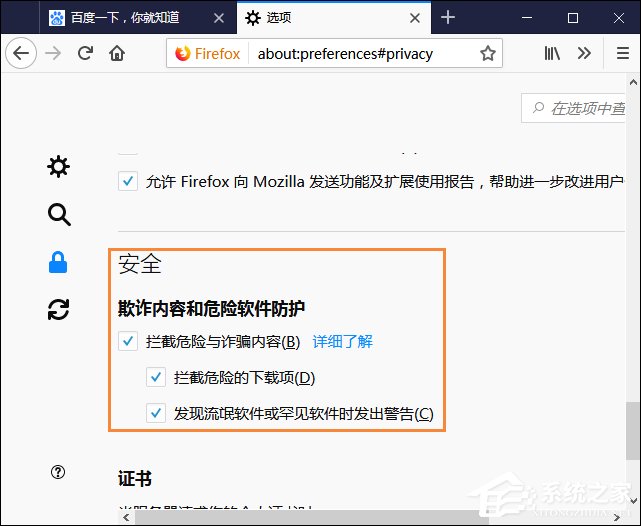Click the 安全 section heading

(140, 264)
